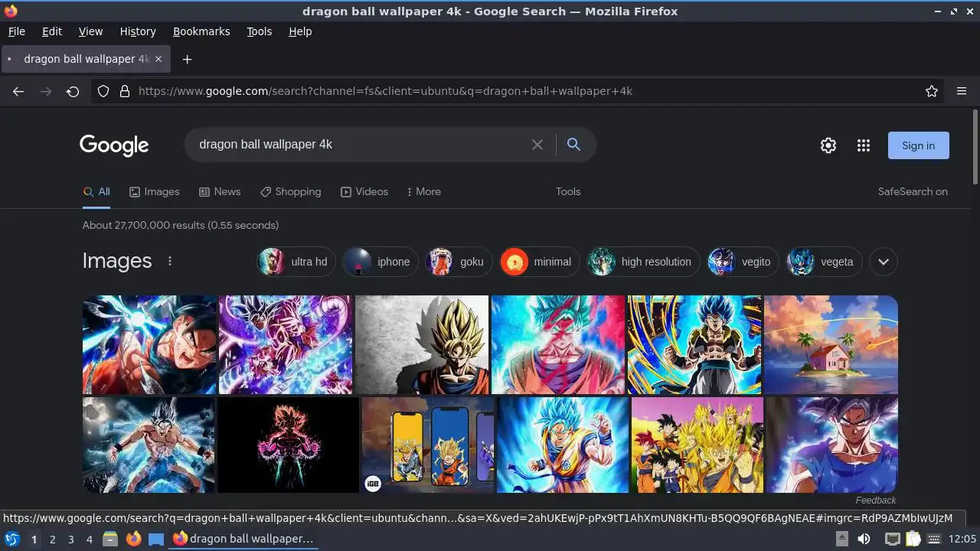Screen dimensions: 980x551
Task: Click the site security padlock icon
Action: pyautogui.click(x=125, y=91)
